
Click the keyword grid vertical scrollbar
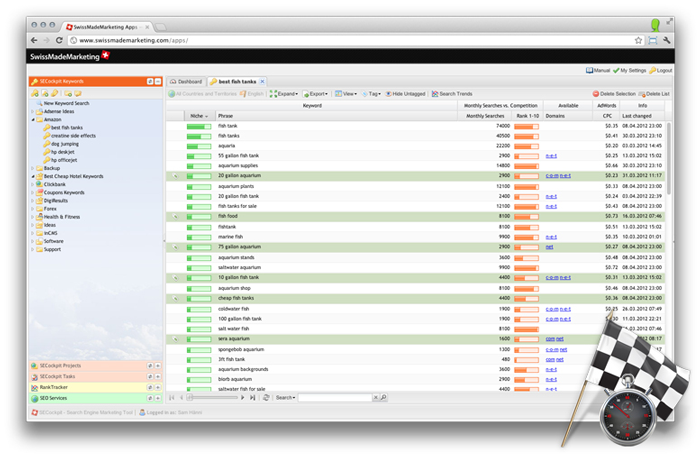(x=668, y=159)
